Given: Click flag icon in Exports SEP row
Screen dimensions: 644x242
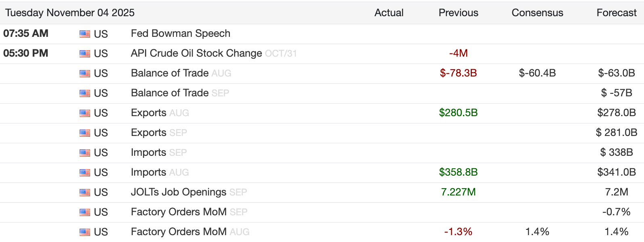Looking at the screenshot, I should pyautogui.click(x=85, y=133).
